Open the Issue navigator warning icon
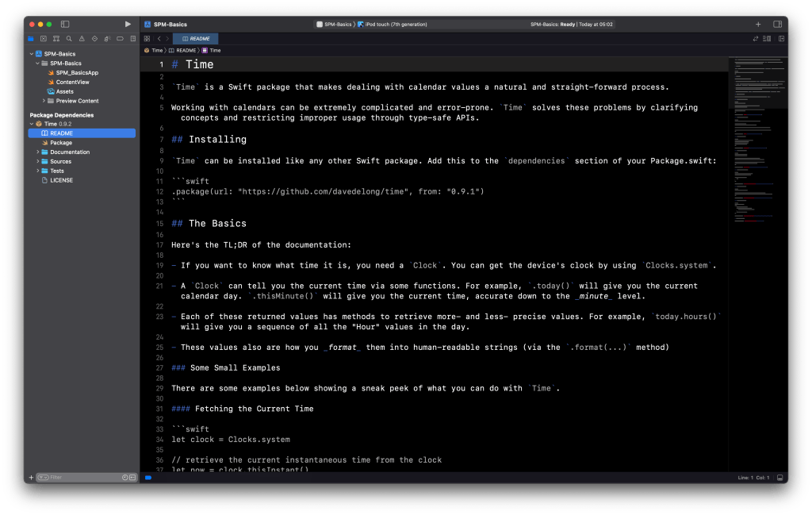 pyautogui.click(x=82, y=38)
